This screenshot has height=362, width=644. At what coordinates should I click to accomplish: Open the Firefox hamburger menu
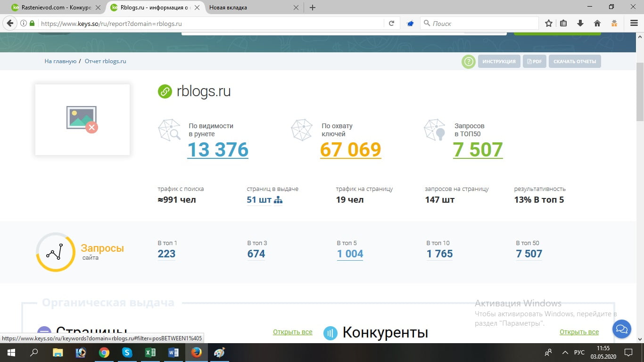pos(634,23)
